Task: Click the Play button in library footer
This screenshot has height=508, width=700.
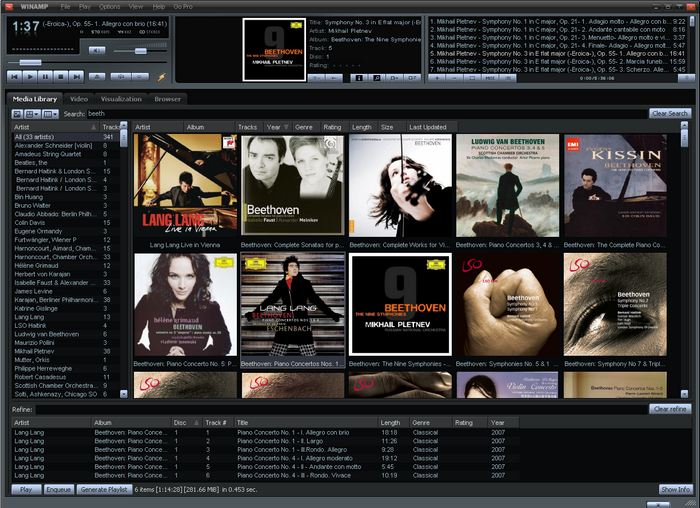Action: click(x=26, y=490)
